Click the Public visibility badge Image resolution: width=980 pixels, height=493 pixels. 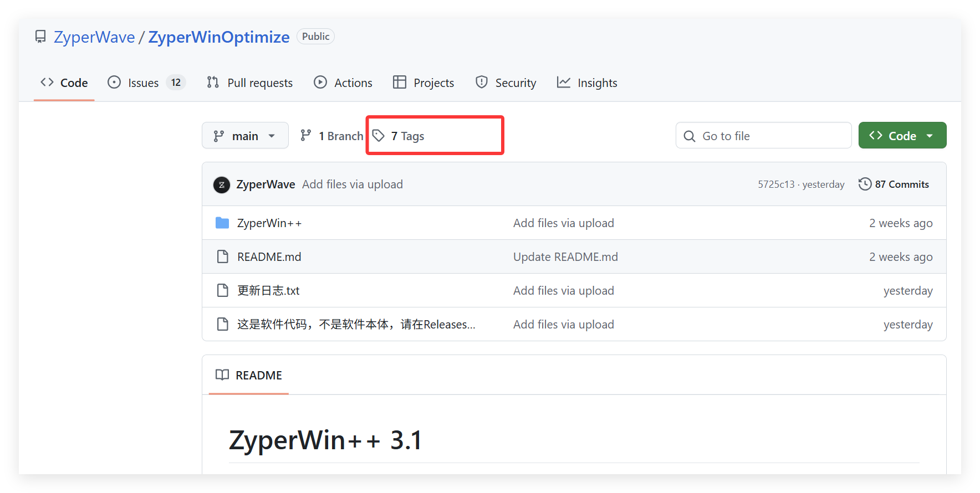click(x=315, y=37)
